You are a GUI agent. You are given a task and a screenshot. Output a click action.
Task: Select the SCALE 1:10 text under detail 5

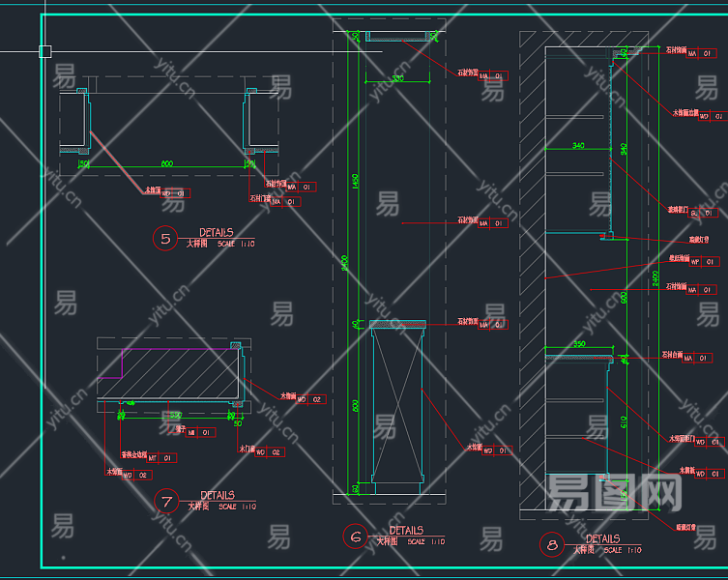[x=237, y=245]
